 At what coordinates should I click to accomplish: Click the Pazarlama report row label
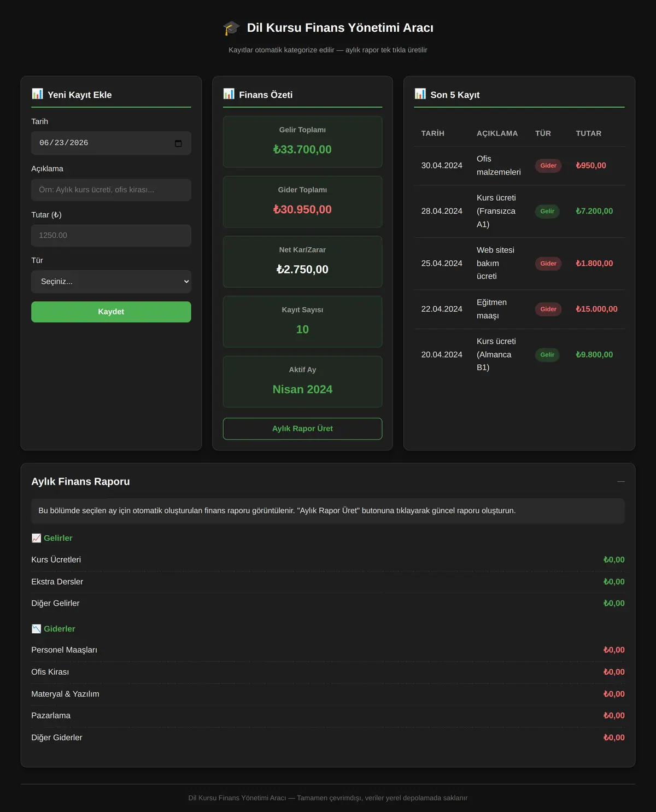pos(51,716)
